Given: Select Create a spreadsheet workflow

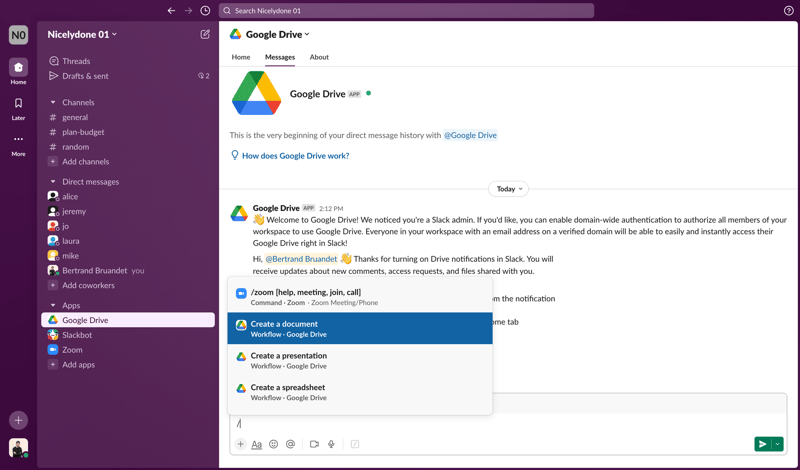Looking at the screenshot, I should pos(360,391).
